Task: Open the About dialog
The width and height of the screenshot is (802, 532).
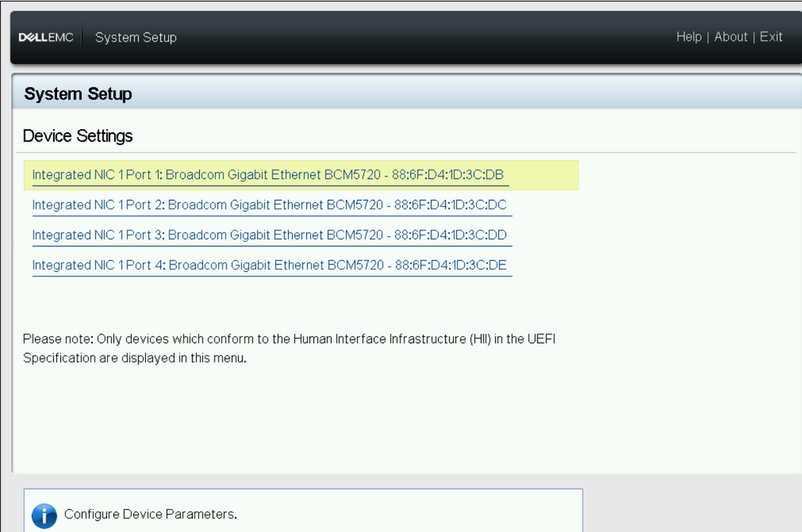Action: 731,36
